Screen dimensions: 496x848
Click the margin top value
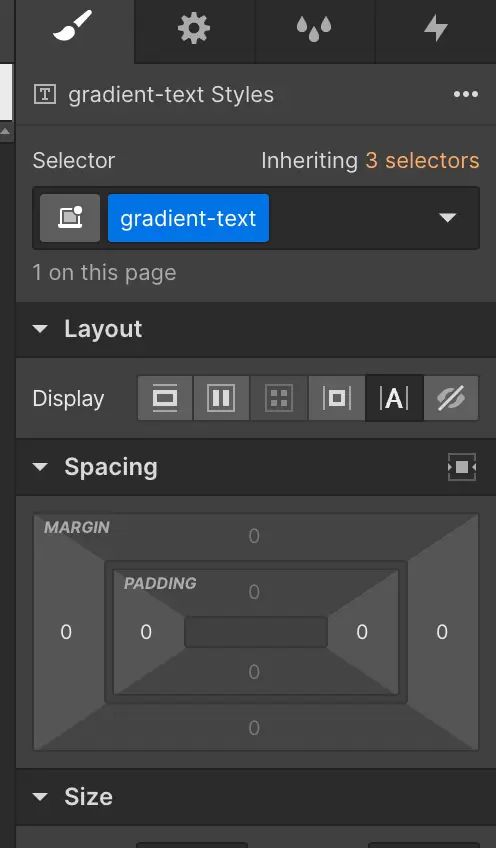254,536
